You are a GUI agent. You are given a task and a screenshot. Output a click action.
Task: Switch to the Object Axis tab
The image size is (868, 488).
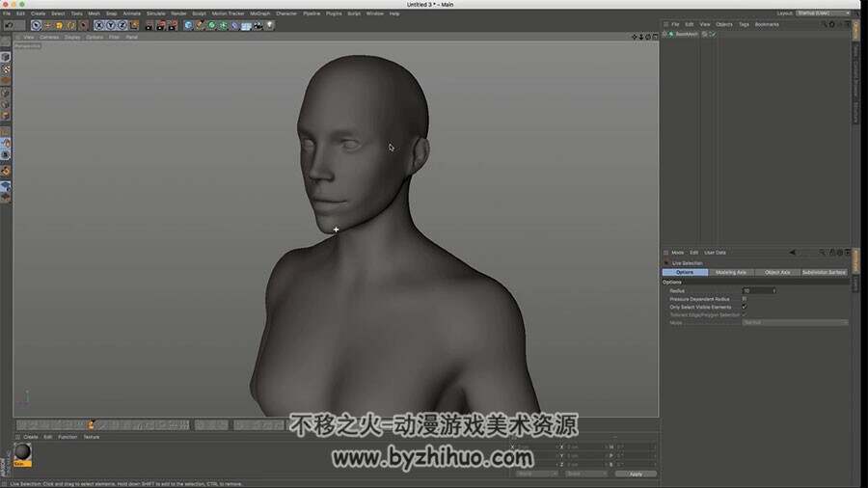(x=777, y=272)
